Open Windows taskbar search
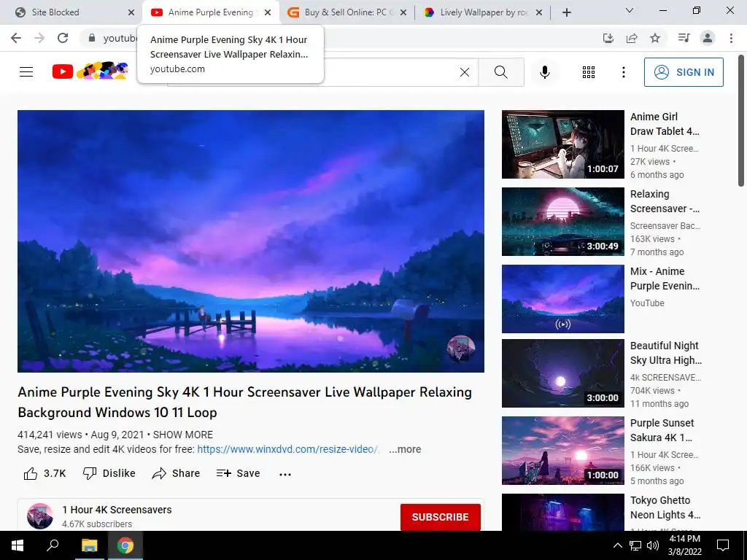 tap(53, 545)
